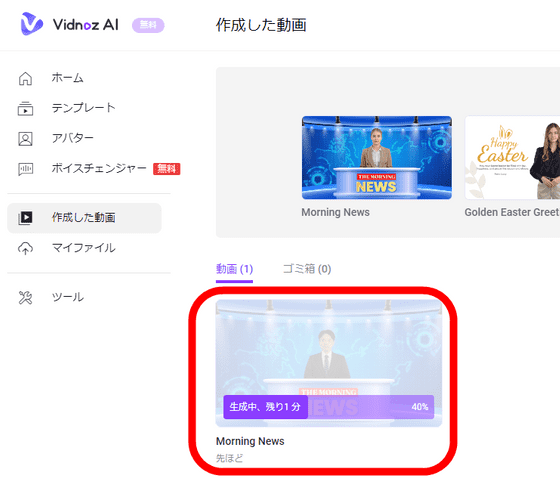Click the Golden Easter Greeting title text
Viewport: 560px width, 492px height.
click(512, 212)
